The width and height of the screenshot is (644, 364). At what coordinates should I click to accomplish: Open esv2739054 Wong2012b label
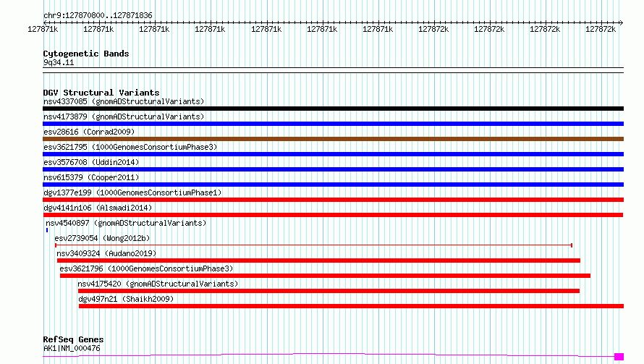[102, 238]
